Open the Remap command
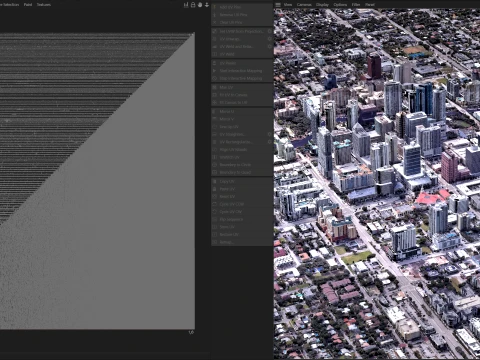The height and width of the screenshot is (360, 480). click(242, 242)
